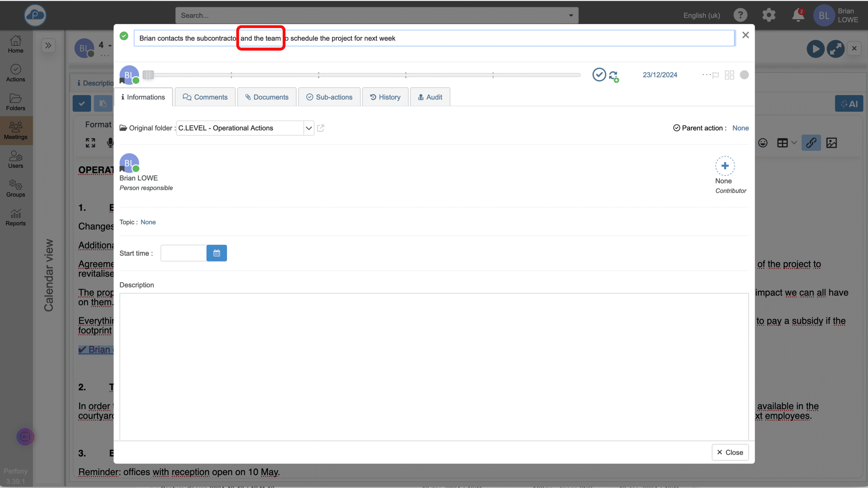Toggle the grey status circle indicator
The image size is (868, 488).
744,75
